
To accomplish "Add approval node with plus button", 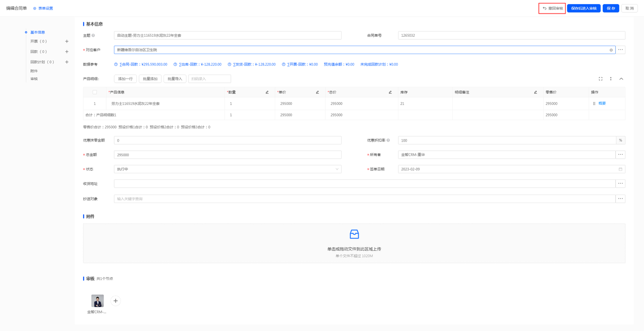I will (x=115, y=301).
